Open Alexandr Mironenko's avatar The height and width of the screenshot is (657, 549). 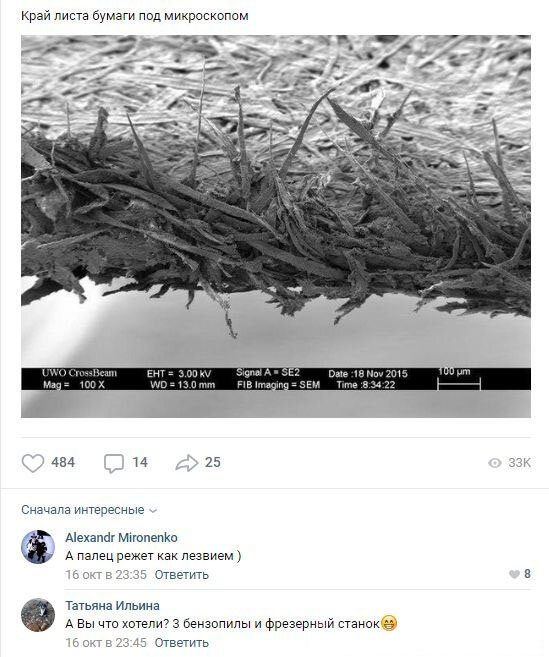(x=38, y=546)
